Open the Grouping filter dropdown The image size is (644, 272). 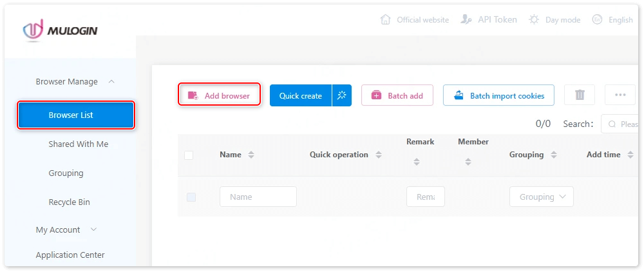pyautogui.click(x=541, y=197)
